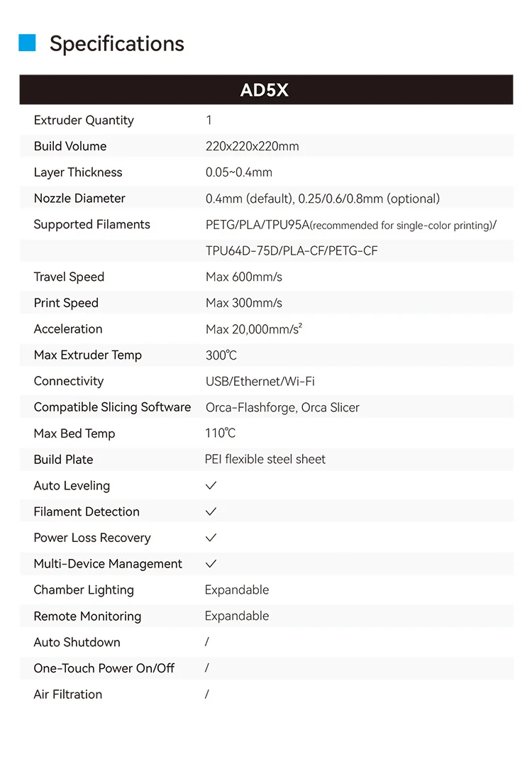Screen dimensions: 532x759
Task: Click the slash for One-Touch Power On/Off
Action: 207,668
